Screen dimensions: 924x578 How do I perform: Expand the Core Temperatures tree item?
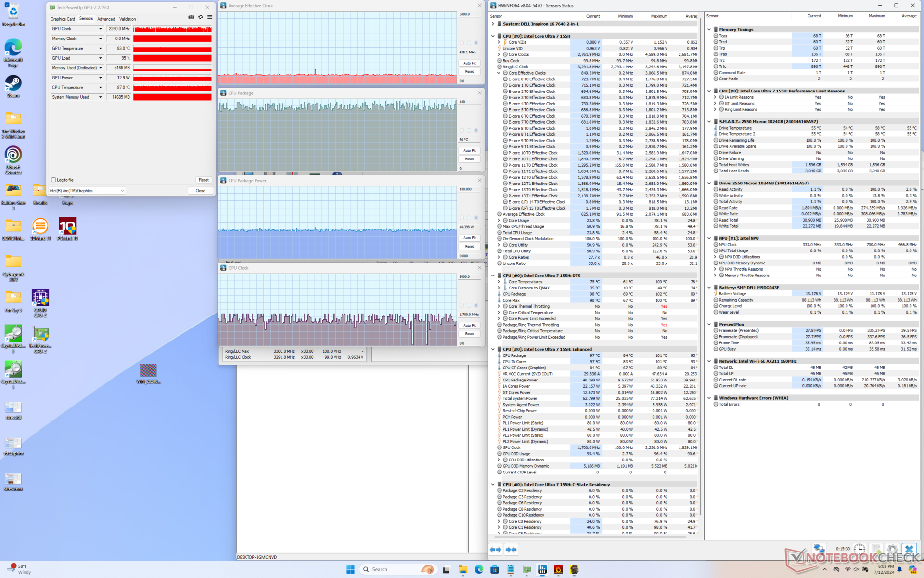coord(499,282)
